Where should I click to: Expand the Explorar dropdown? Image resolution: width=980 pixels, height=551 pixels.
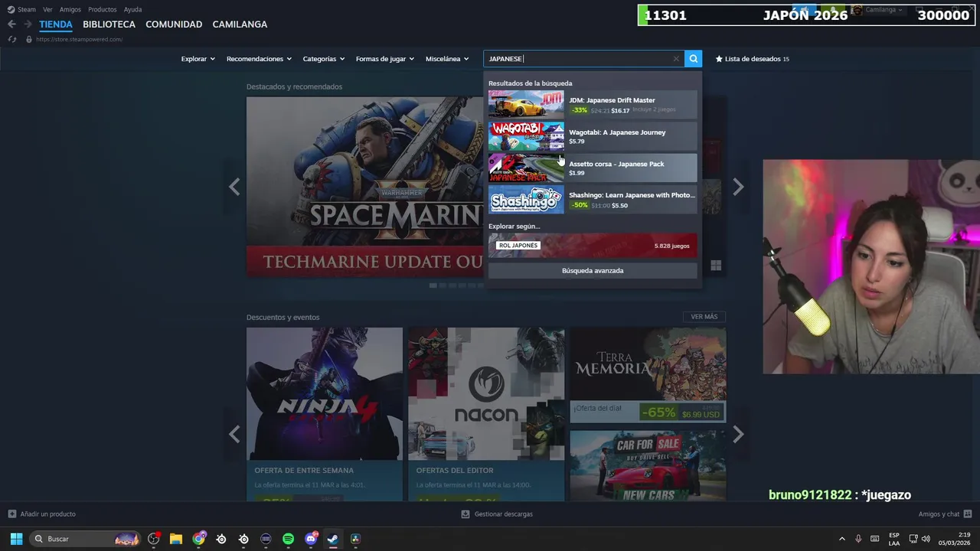(x=198, y=59)
